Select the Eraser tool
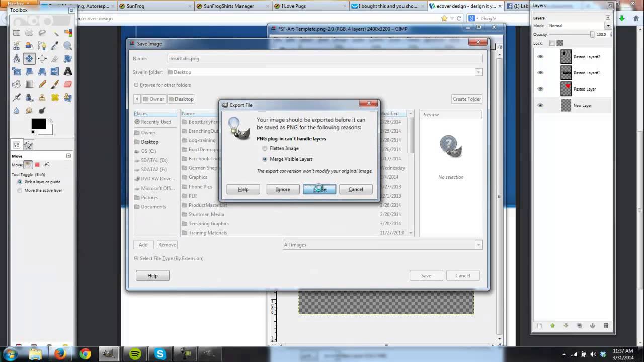Image resolution: width=644 pixels, height=362 pixels. click(x=68, y=84)
